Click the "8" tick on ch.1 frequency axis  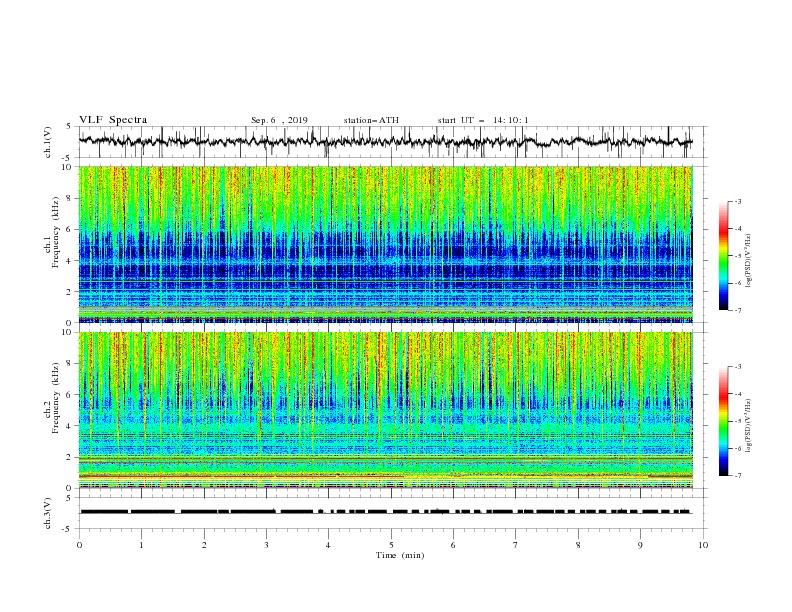(69, 198)
